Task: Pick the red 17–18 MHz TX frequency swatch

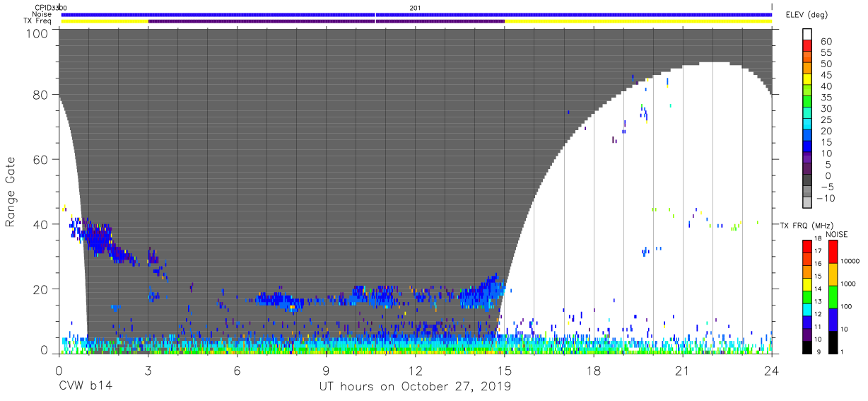Action: coord(807,246)
